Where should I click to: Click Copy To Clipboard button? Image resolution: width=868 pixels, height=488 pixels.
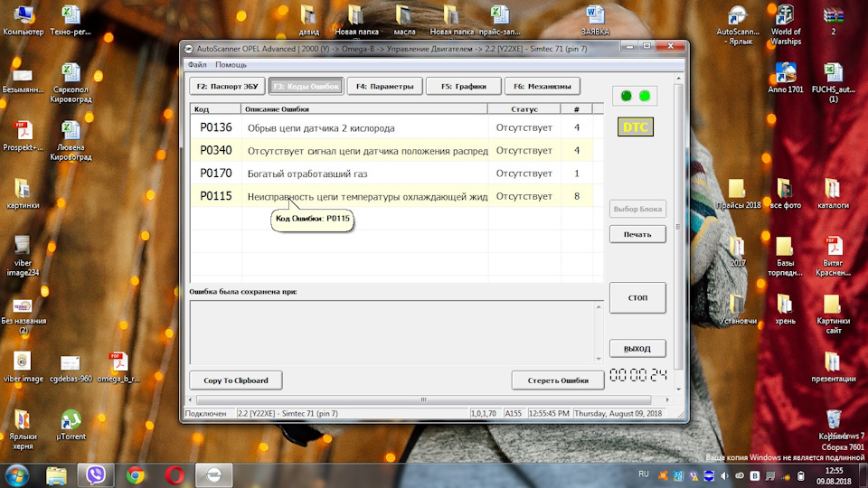(236, 380)
